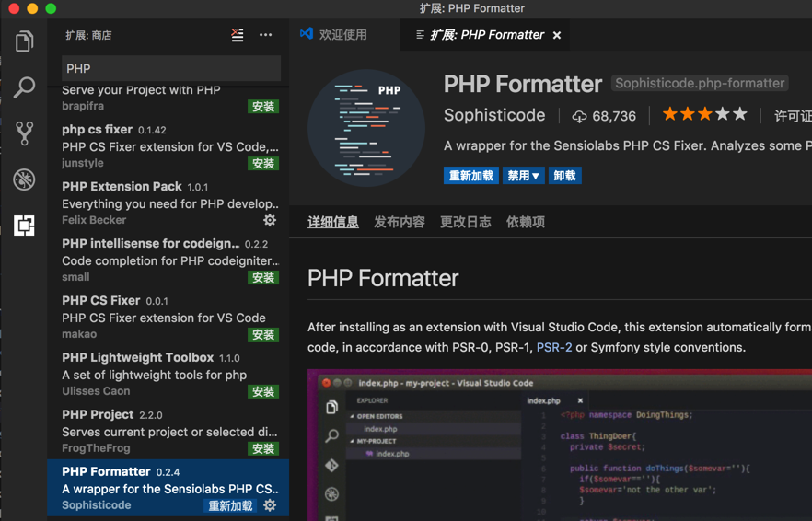This screenshot has height=521, width=812.
Task: Switch to the 欢迎使用 tab
Action: click(x=344, y=35)
